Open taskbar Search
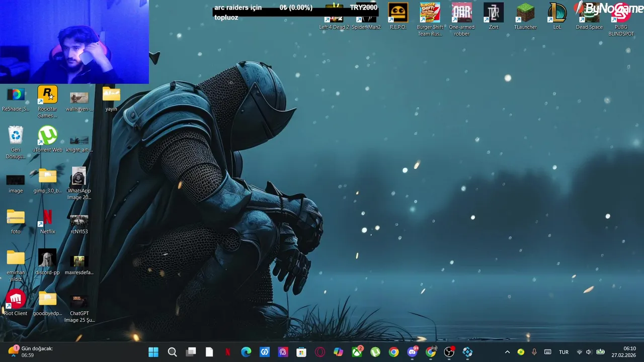The width and height of the screenshot is (644, 362). point(172,352)
